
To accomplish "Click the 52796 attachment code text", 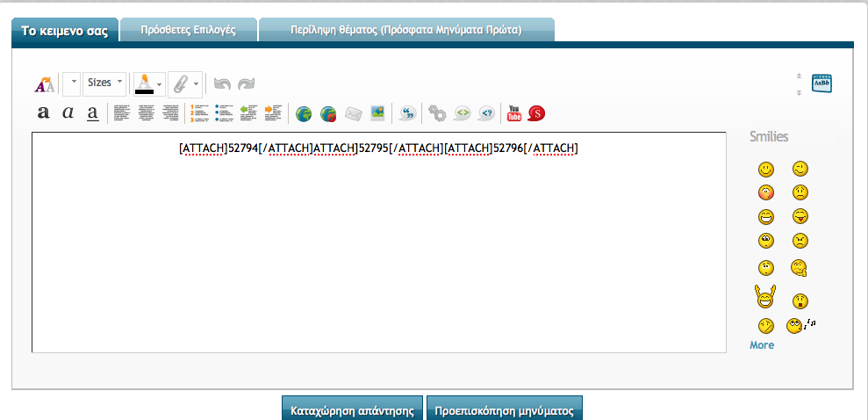I will [508, 148].
